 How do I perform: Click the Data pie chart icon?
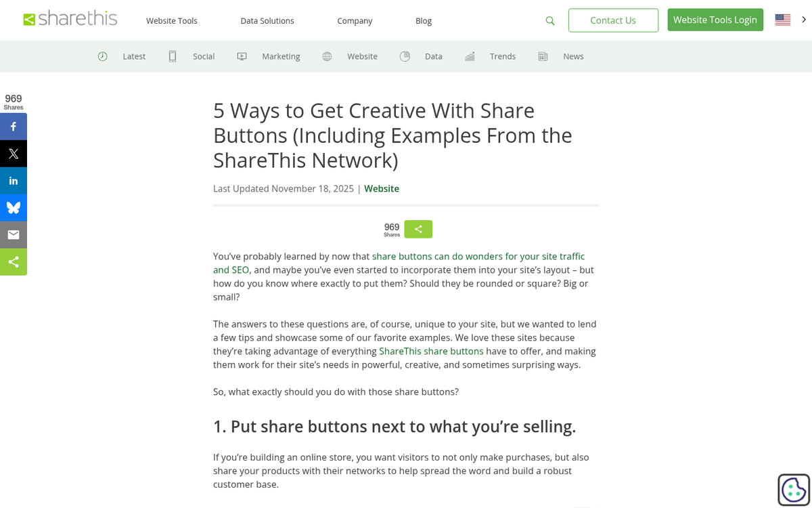[x=405, y=56]
